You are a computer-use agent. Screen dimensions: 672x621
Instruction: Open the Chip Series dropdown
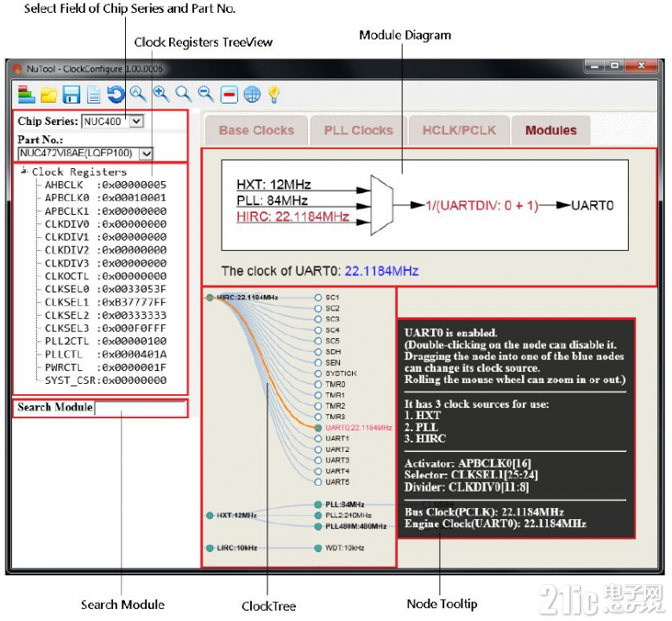click(x=136, y=122)
